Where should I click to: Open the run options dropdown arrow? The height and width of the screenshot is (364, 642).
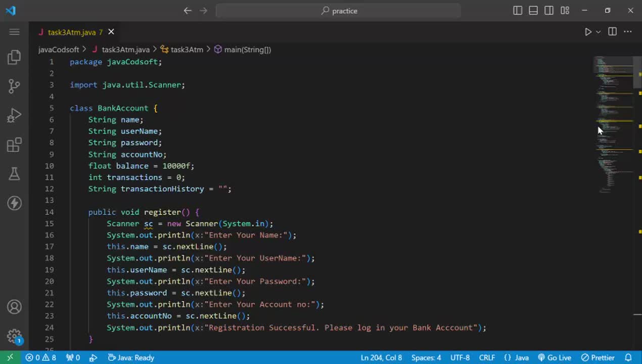[x=599, y=32]
